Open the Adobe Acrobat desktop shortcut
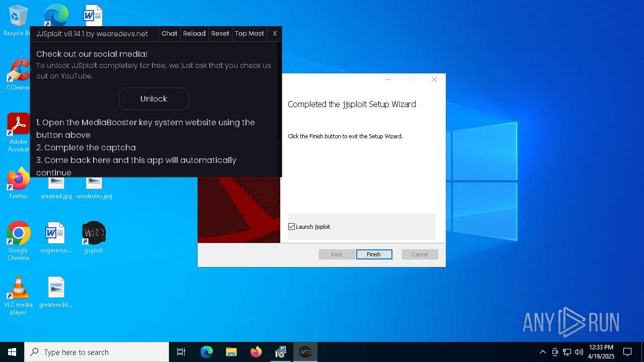Viewport: 644px width, 362px height. pos(18,132)
